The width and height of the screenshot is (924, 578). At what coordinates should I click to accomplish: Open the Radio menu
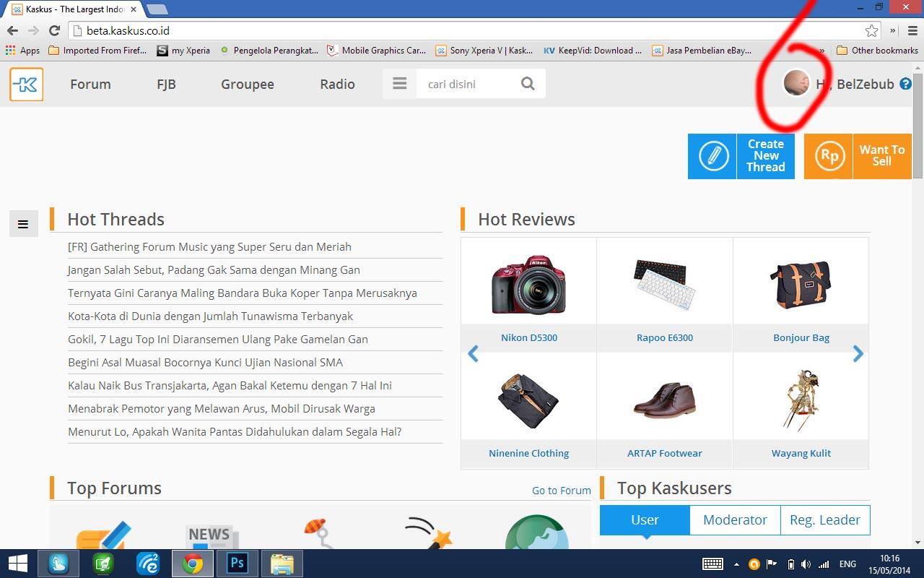click(x=337, y=84)
